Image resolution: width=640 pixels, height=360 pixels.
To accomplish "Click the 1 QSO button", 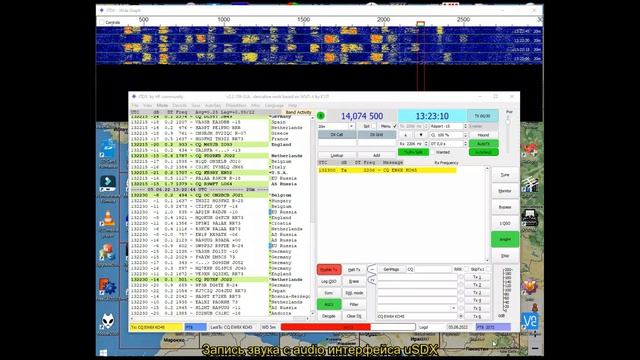I will (505, 223).
